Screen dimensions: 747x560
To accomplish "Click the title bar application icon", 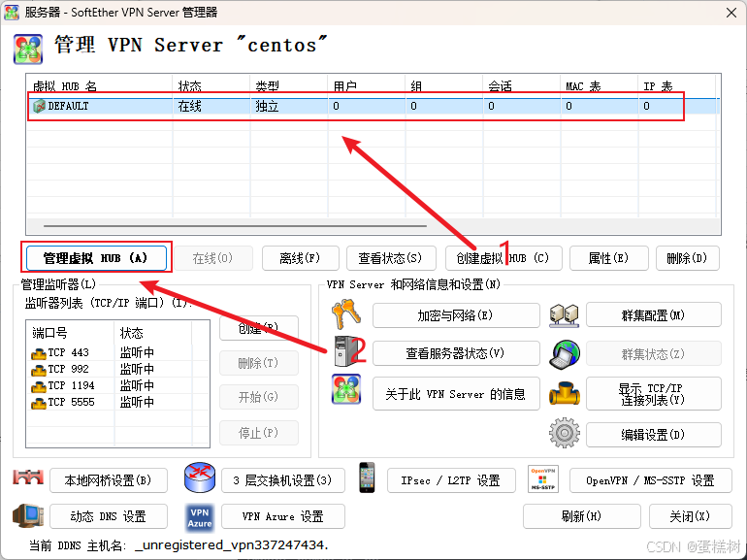I will coord(12,12).
